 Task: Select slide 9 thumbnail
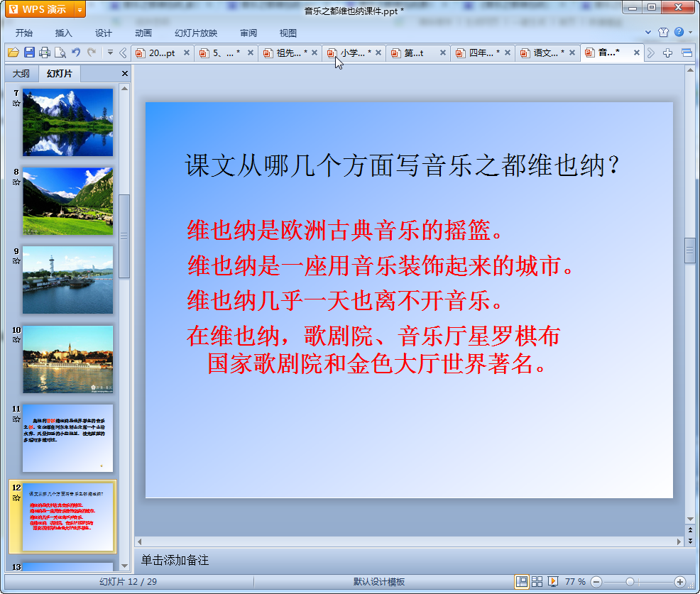tap(68, 280)
